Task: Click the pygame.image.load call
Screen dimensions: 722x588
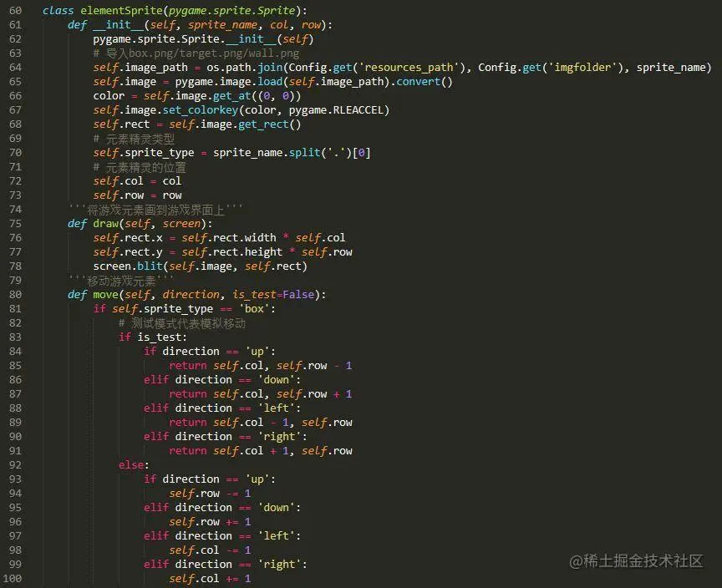Action: [229, 82]
